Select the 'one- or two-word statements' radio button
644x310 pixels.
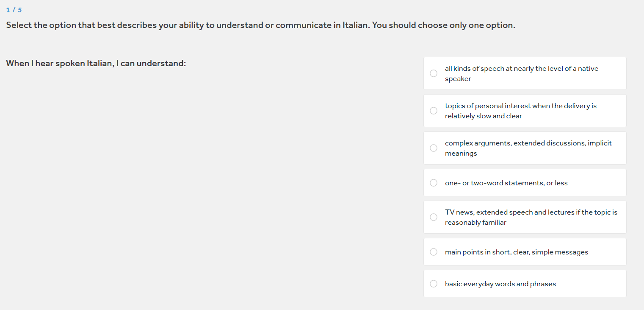(434, 183)
